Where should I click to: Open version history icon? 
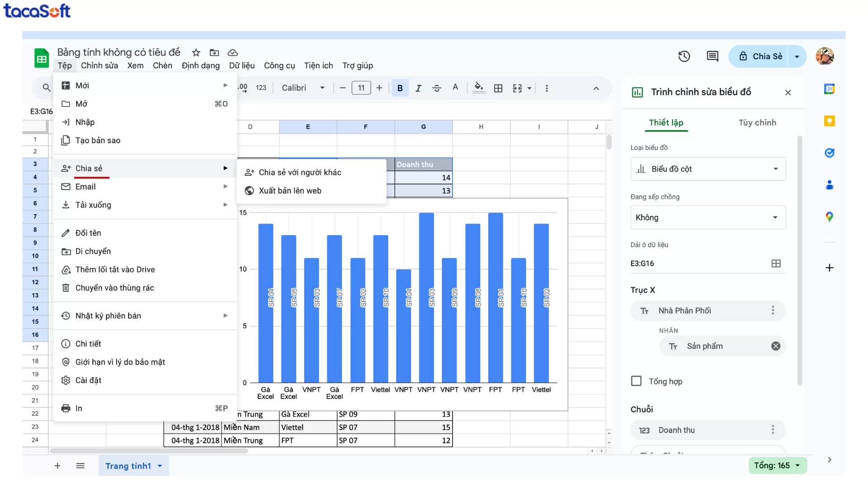click(x=684, y=56)
